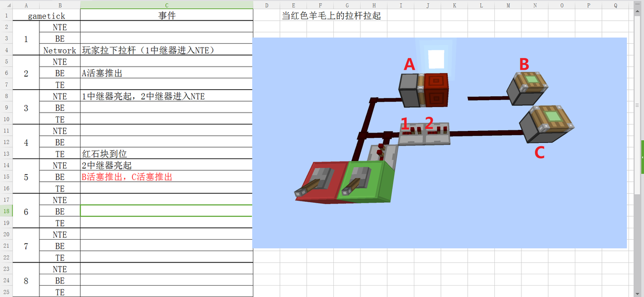This screenshot has height=297, width=644.
Task: Select row 21 header
Action: coord(6,246)
